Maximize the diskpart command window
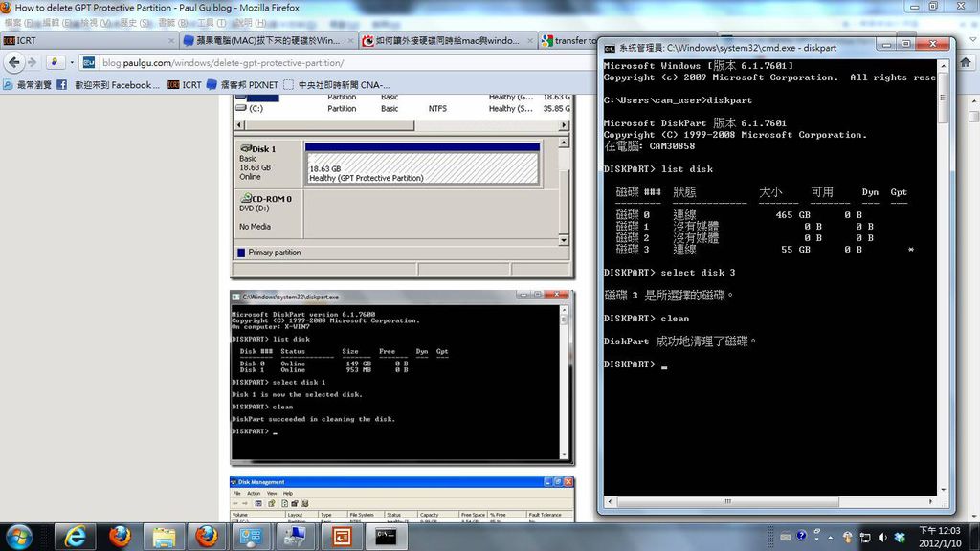This screenshot has width=980, height=551. click(x=905, y=44)
